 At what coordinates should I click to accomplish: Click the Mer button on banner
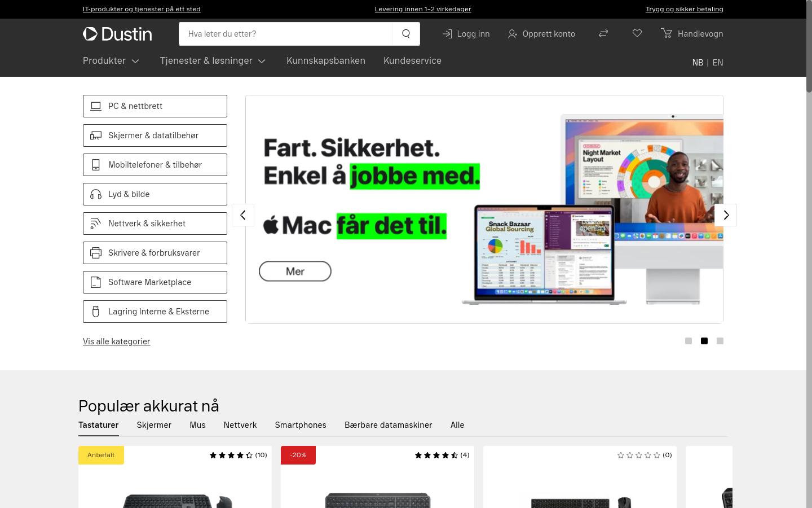pyautogui.click(x=295, y=271)
